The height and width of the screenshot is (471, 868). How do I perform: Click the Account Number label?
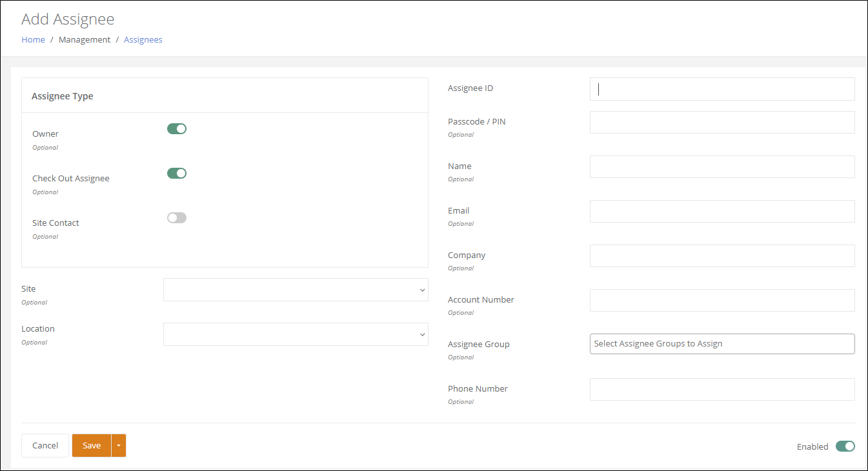click(481, 299)
